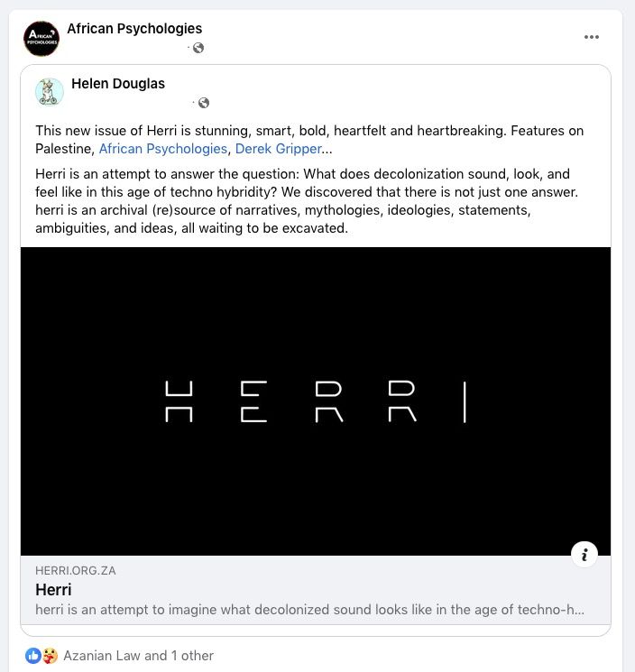Click the HERRI.ORG.ZA domain label
Image resolution: width=635 pixels, height=672 pixels.
point(76,571)
